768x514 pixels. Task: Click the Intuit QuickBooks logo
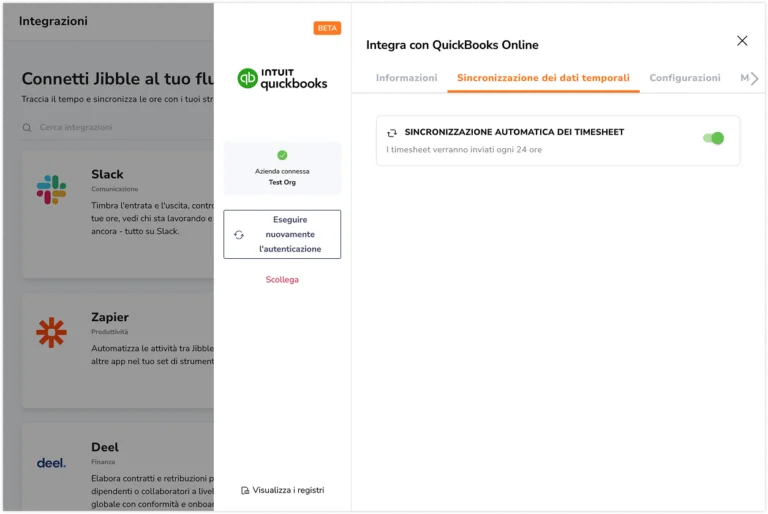[282, 79]
